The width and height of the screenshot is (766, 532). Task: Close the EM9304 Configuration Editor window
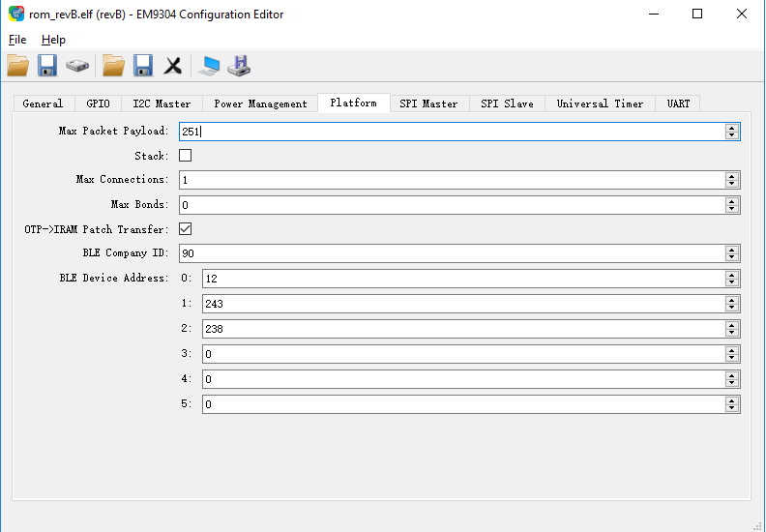[742, 14]
